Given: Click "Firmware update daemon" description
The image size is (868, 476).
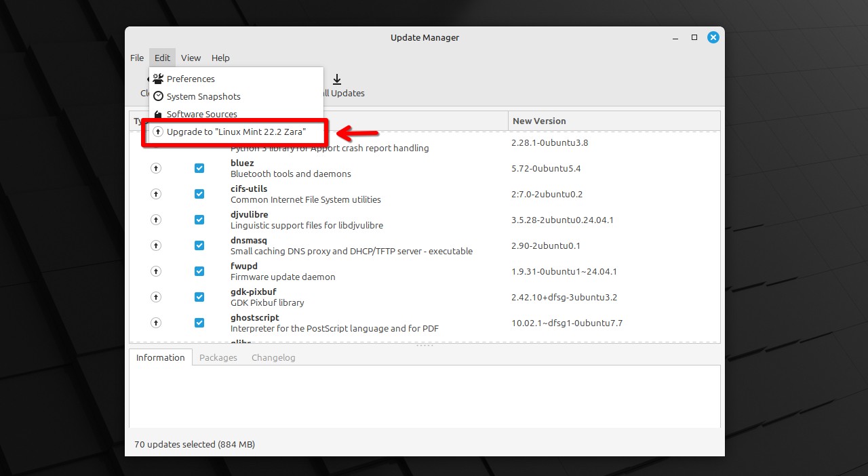Looking at the screenshot, I should [283, 277].
